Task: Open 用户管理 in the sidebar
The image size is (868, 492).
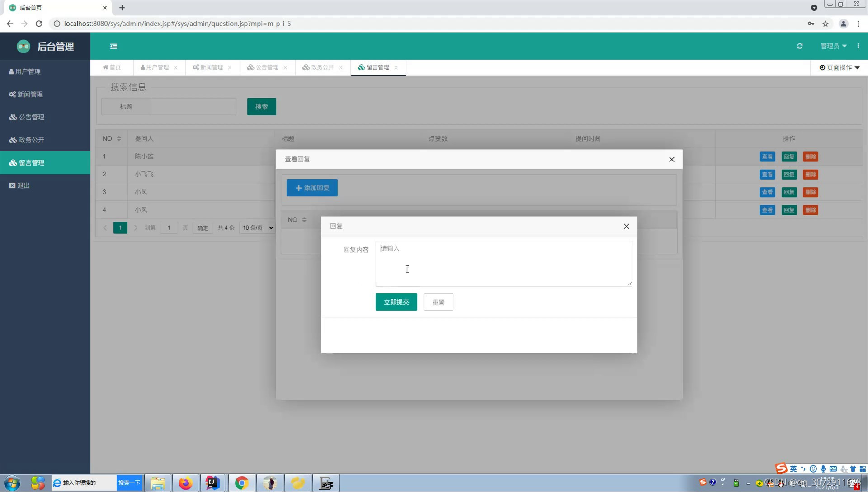Action: [x=45, y=71]
